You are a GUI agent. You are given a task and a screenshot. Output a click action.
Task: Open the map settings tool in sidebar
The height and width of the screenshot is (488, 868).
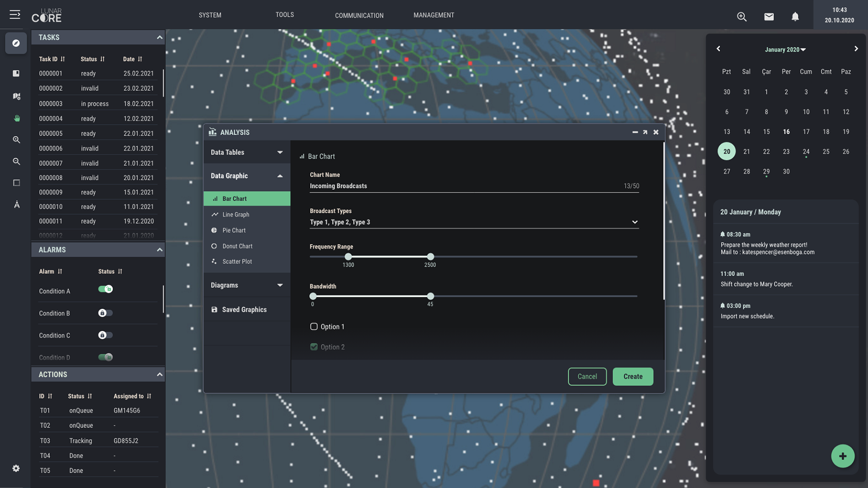click(x=16, y=96)
